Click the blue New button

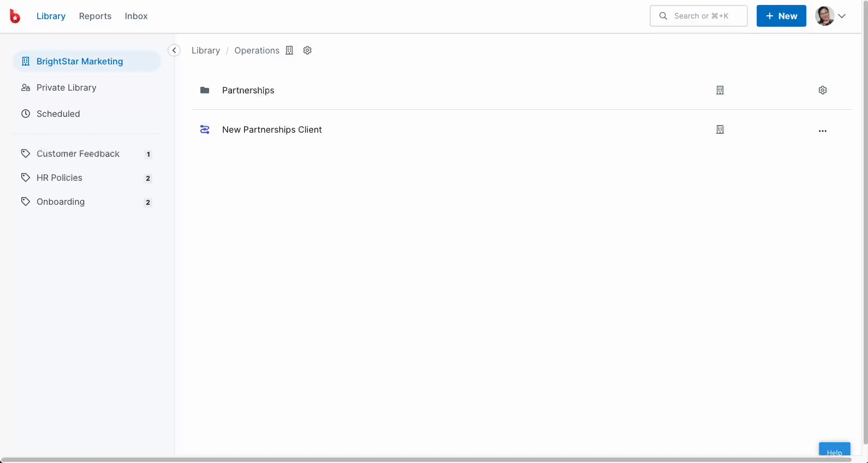point(781,16)
